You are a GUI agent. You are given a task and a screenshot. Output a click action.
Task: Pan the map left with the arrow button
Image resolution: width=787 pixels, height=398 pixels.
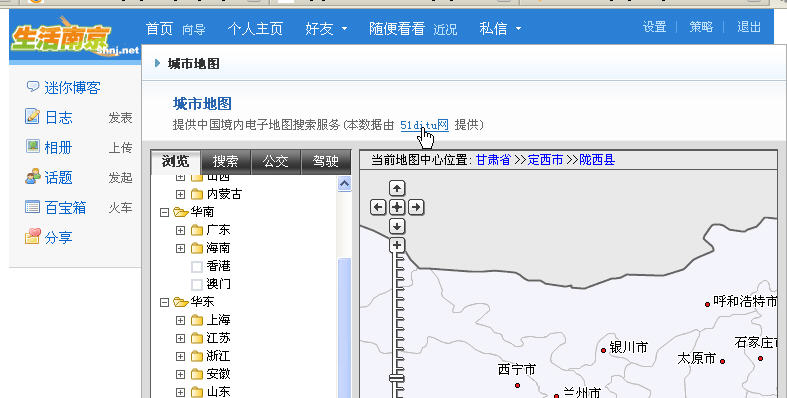378,207
